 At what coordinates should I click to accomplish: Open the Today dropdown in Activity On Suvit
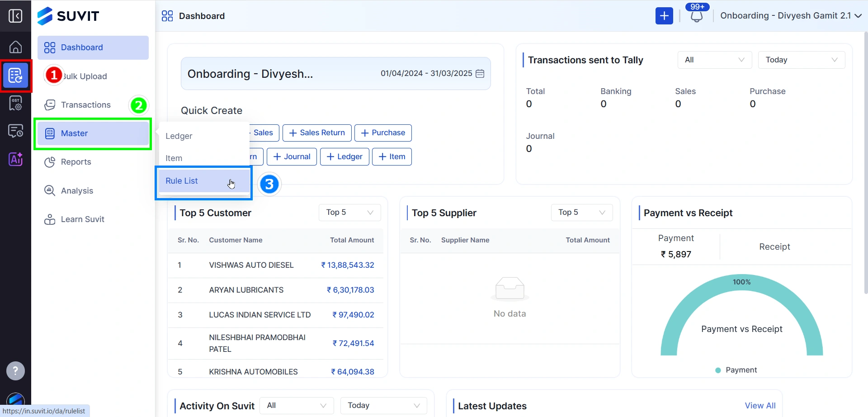383,405
